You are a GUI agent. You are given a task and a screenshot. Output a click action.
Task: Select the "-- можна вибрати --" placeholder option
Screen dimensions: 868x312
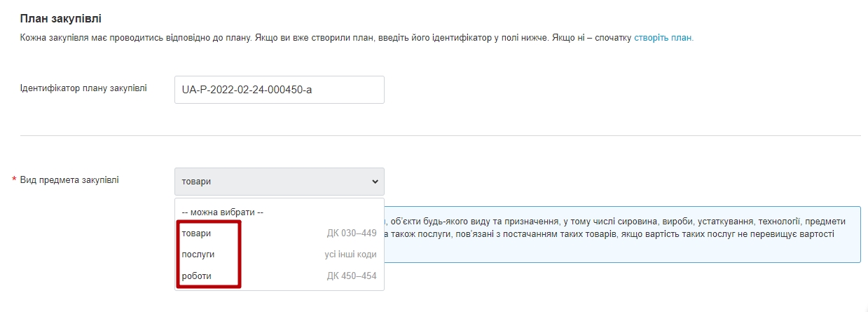[x=222, y=212]
